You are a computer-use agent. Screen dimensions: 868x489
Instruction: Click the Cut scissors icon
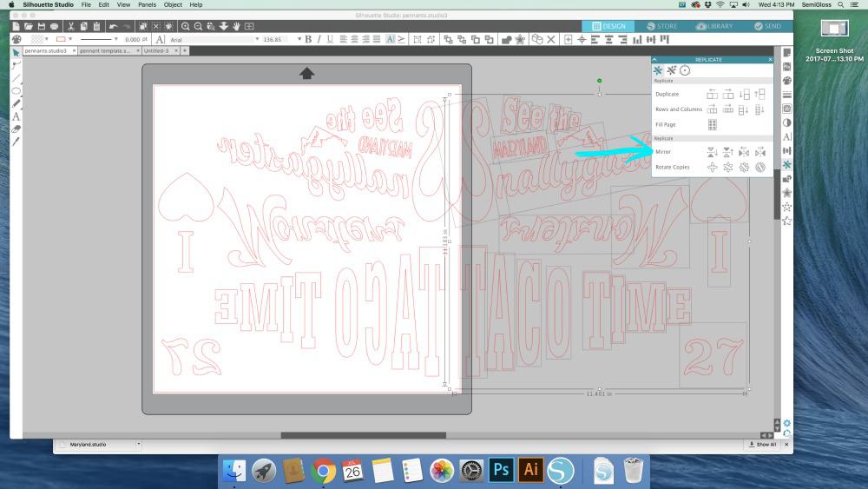(71, 26)
